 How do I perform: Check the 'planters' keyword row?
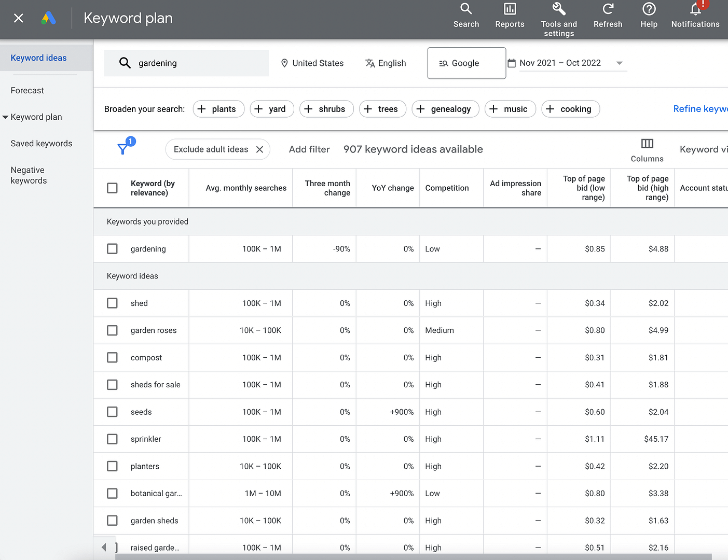[112, 466]
